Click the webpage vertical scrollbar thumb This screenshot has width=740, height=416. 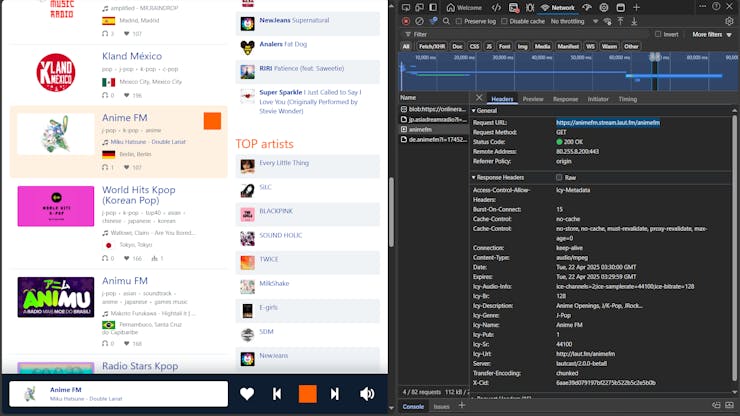[x=391, y=212]
